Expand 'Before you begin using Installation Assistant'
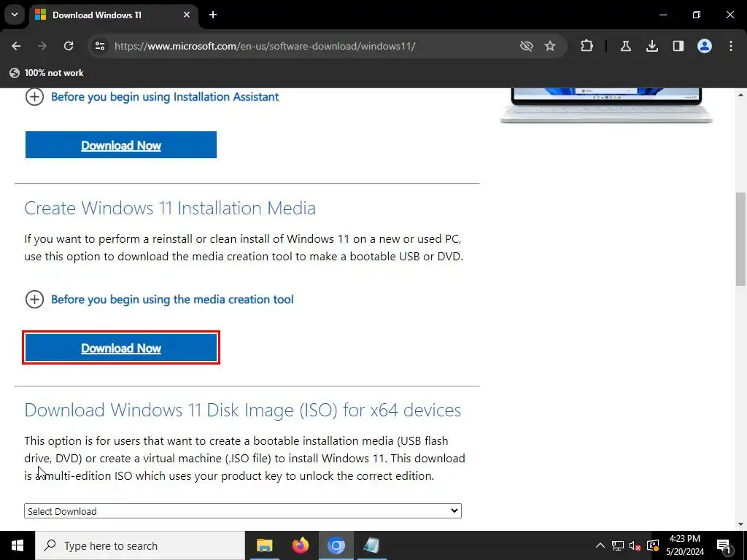This screenshot has width=747, height=560. (152, 97)
